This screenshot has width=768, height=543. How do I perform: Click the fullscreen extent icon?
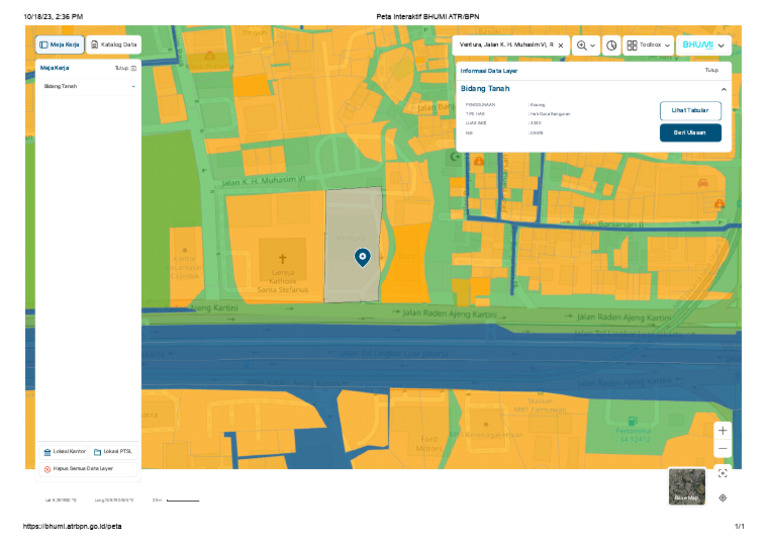click(x=722, y=473)
